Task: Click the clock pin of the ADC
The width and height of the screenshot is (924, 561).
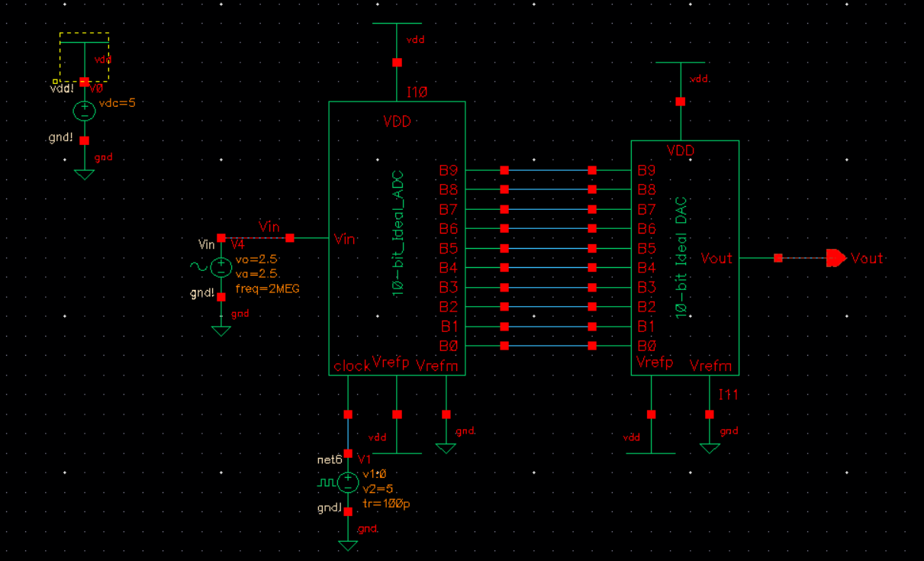Action: click(x=349, y=366)
